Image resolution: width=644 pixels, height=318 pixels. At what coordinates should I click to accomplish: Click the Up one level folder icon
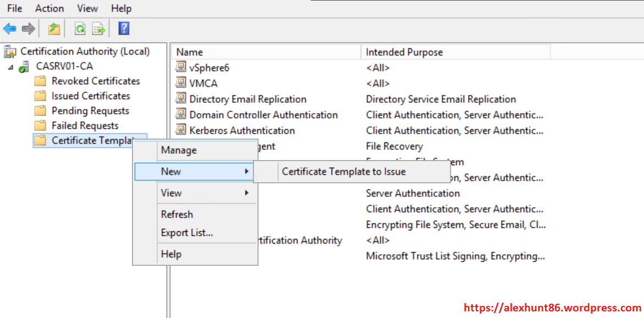[x=54, y=29]
